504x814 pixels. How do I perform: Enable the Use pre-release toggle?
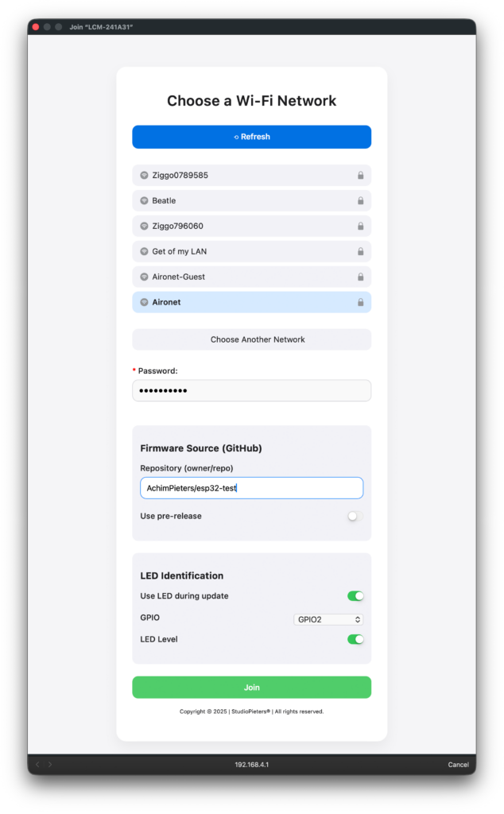[355, 516]
